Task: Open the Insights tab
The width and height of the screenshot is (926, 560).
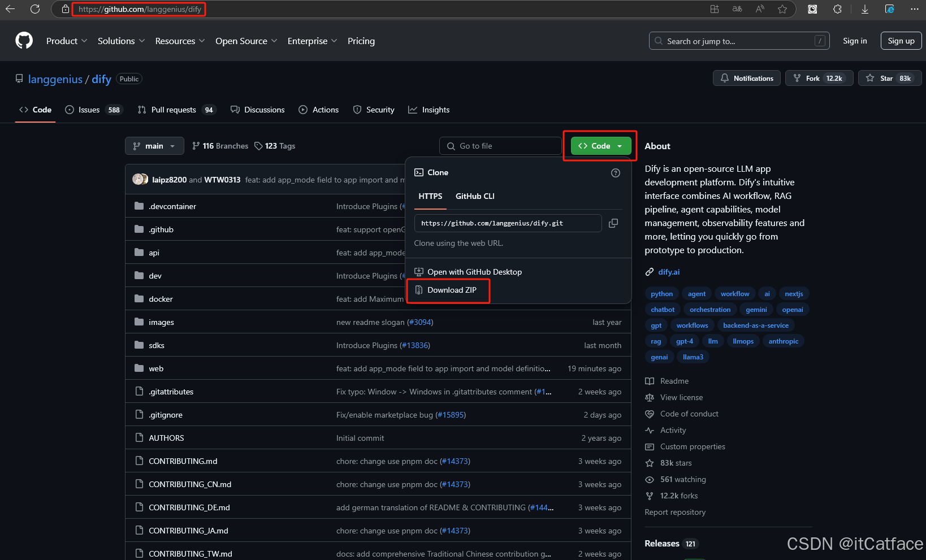Action: click(429, 110)
